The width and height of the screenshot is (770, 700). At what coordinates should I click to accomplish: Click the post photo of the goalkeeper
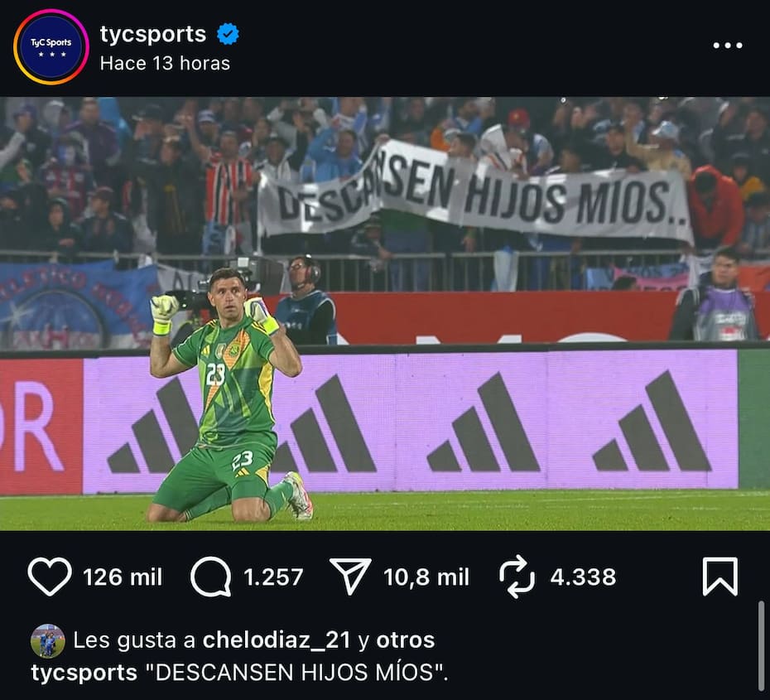[x=385, y=313]
